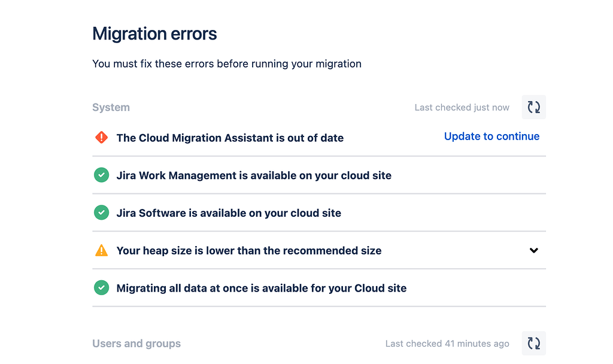Select the Cloud Migration Assistant out of date row
The width and height of the screenshot is (613, 364).
point(230,138)
